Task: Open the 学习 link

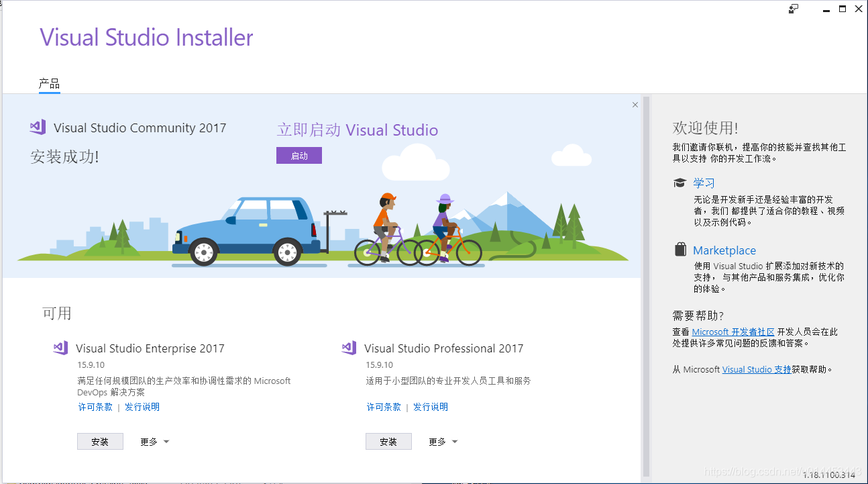Action: 704,183
